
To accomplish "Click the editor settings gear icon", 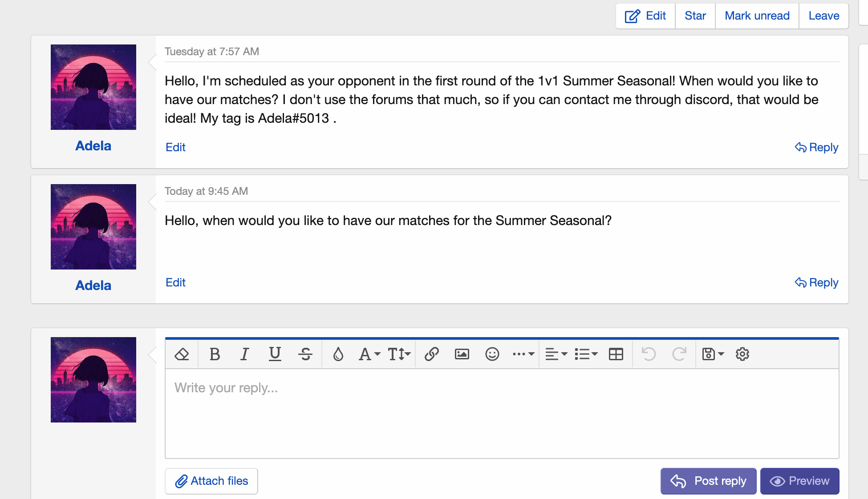I will 742,354.
